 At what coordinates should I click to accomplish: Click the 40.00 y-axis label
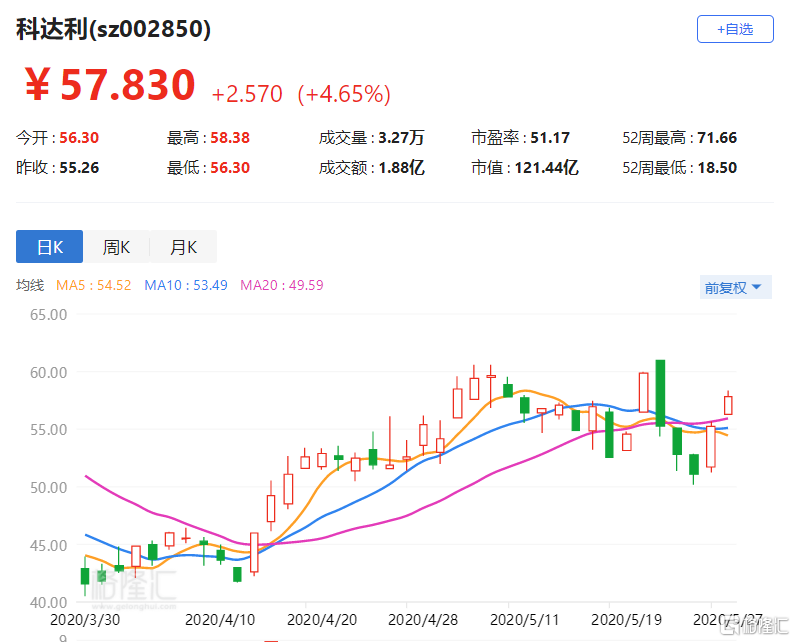coord(48,602)
